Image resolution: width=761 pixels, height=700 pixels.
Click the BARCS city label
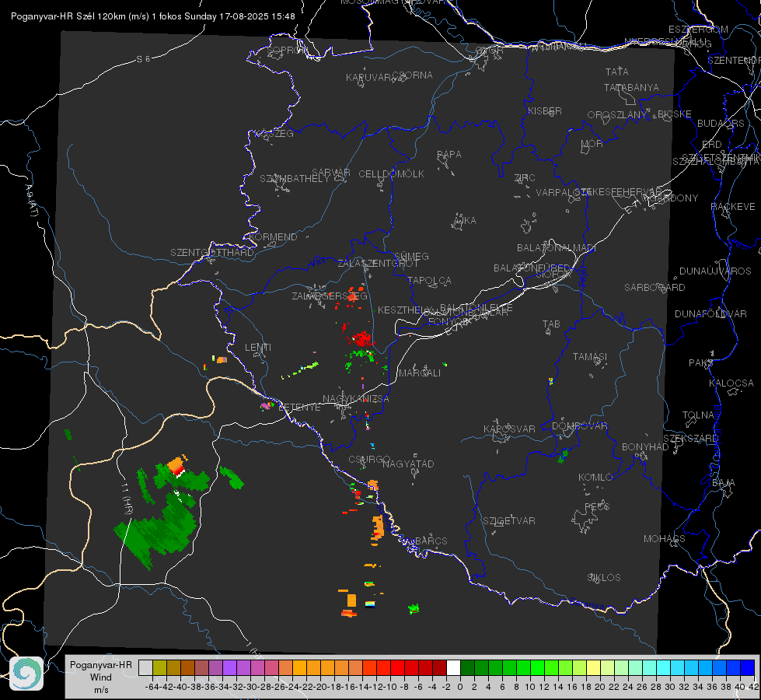coord(431,541)
